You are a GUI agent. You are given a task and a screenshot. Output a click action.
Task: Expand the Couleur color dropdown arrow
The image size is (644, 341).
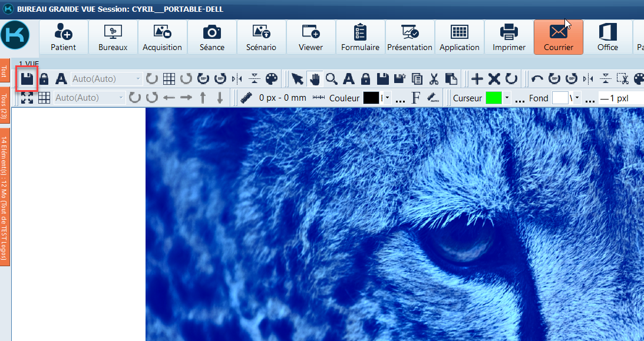(x=388, y=98)
